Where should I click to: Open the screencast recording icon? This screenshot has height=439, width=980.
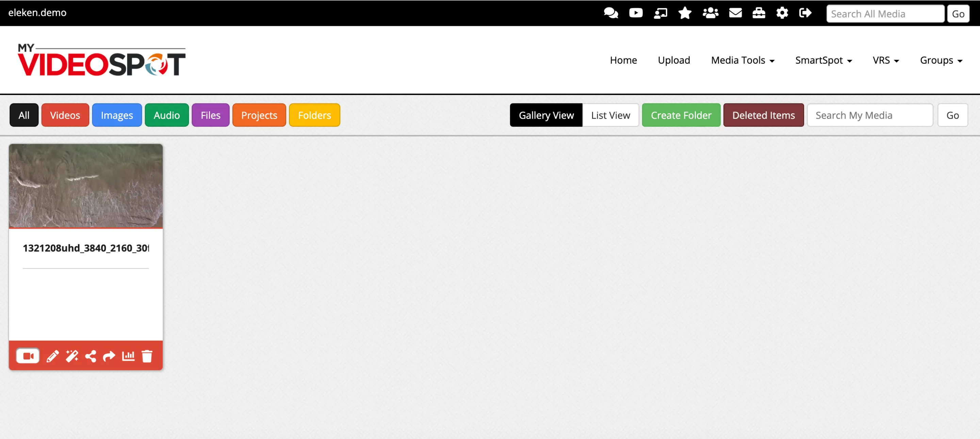click(660, 13)
